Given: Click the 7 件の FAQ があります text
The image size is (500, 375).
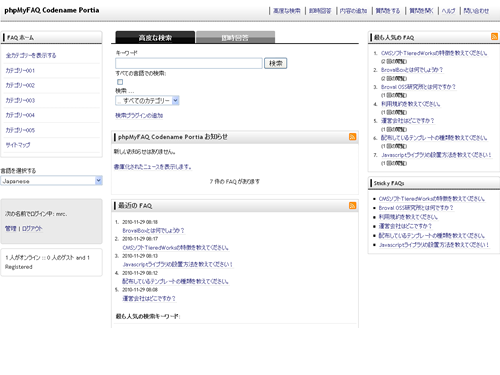Looking at the screenshot, I should pos(235,181).
